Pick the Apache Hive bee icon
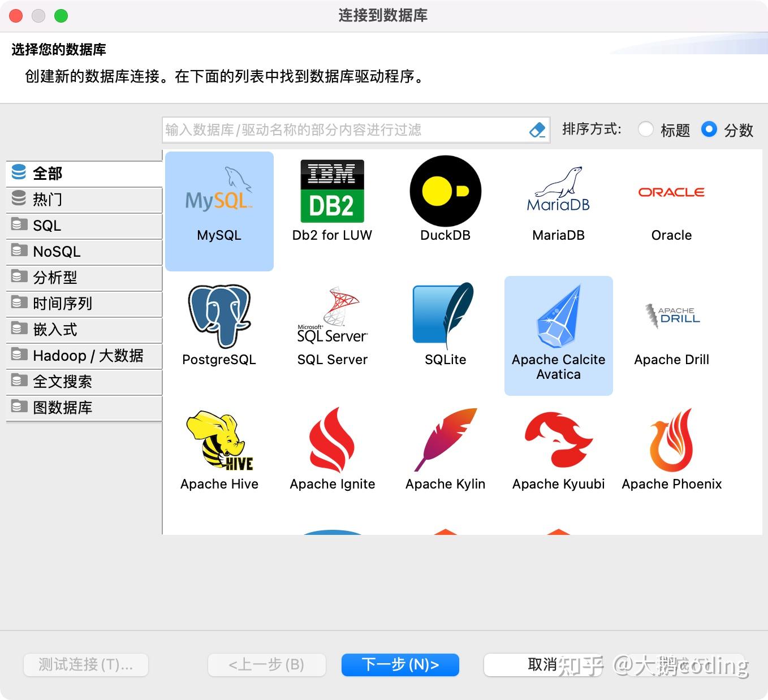 (219, 441)
